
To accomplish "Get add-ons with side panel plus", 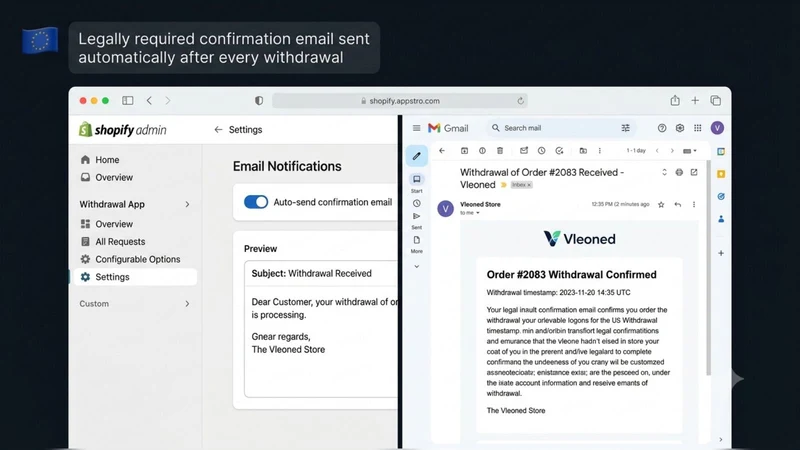I will (x=721, y=253).
